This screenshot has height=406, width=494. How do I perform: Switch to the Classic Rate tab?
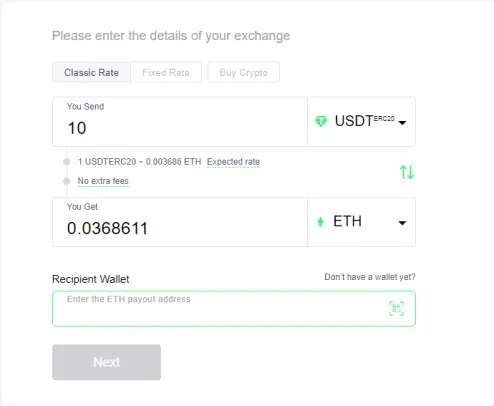[91, 72]
